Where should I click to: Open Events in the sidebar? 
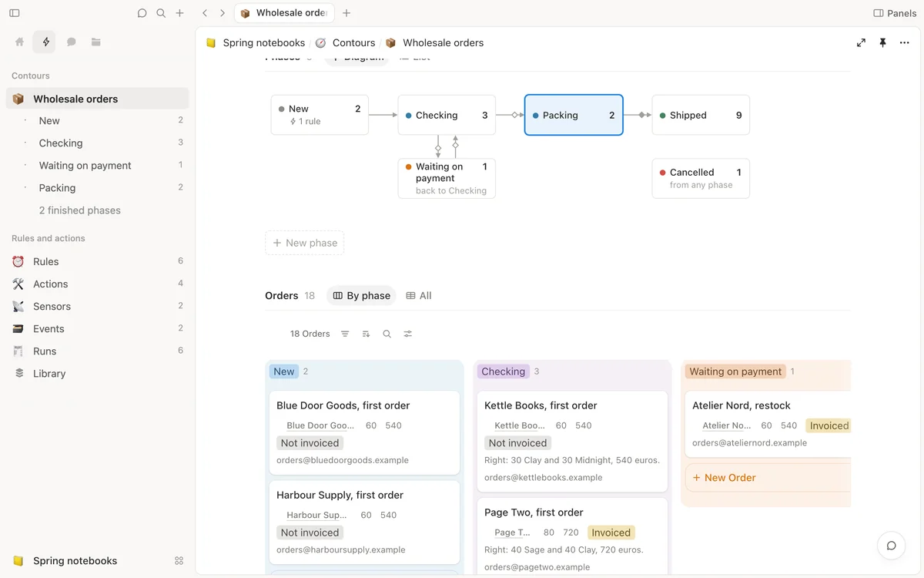click(97, 328)
